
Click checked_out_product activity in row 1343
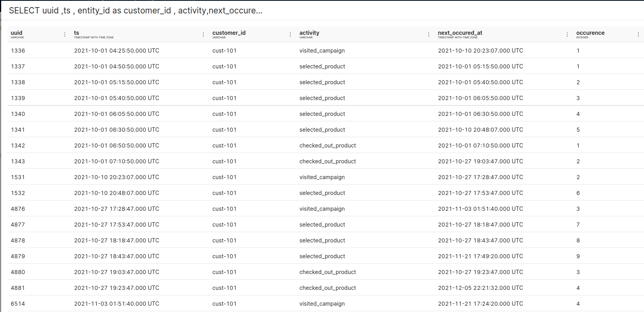[x=328, y=161]
